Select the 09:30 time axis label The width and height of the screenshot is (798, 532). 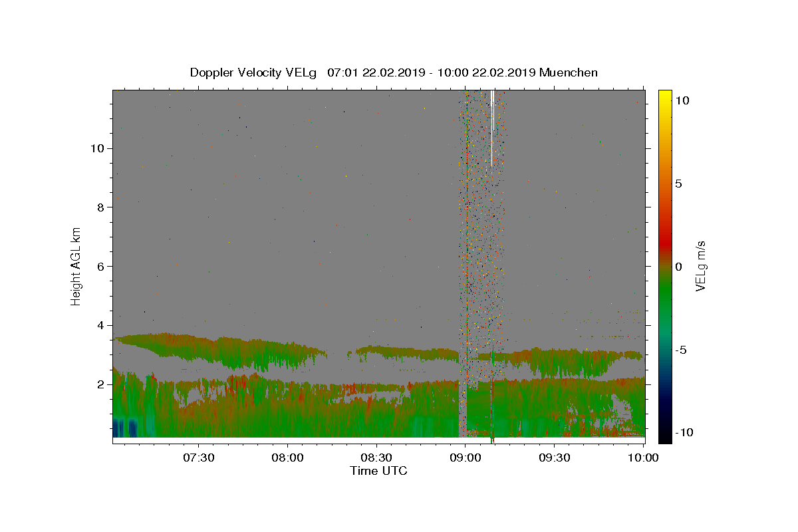coord(555,458)
